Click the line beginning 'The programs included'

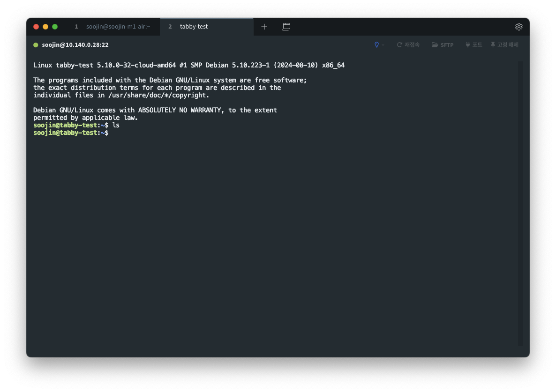click(170, 81)
